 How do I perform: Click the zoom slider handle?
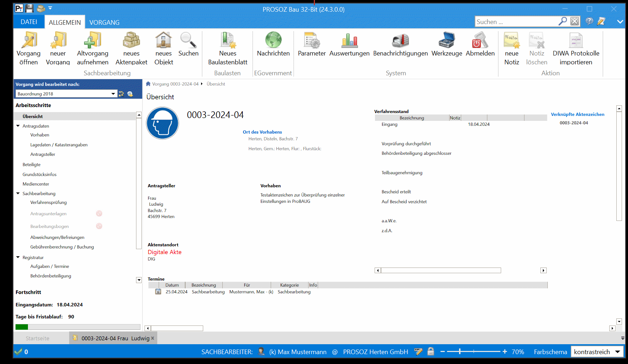coord(459,351)
